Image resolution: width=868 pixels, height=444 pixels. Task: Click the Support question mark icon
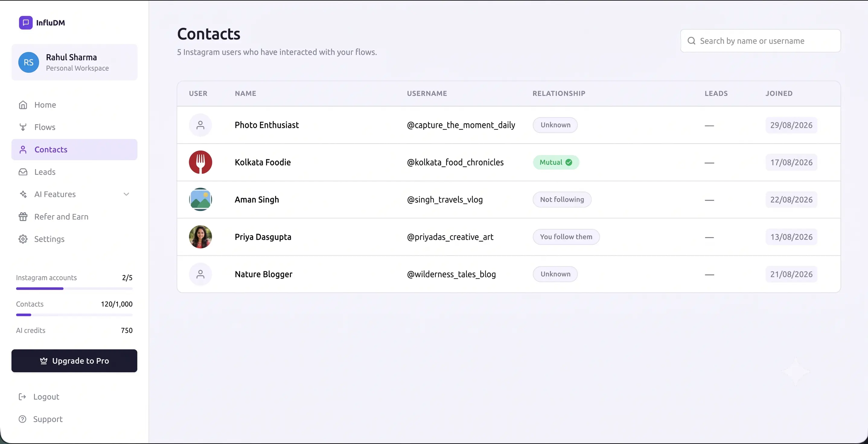coord(22,419)
